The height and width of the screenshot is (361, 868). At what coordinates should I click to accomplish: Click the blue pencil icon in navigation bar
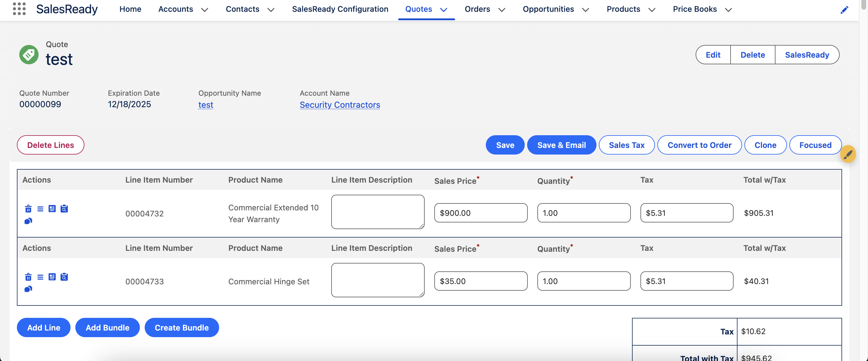pos(844,10)
